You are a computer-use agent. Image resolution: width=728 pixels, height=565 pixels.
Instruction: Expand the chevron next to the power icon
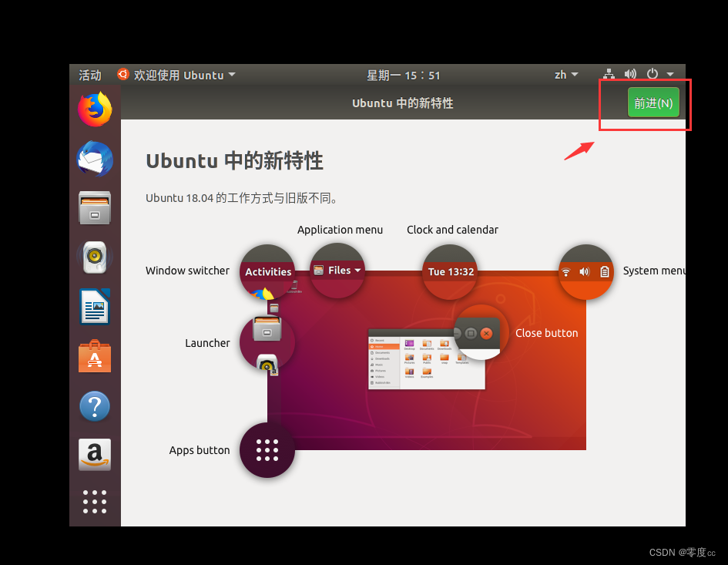[x=669, y=74]
